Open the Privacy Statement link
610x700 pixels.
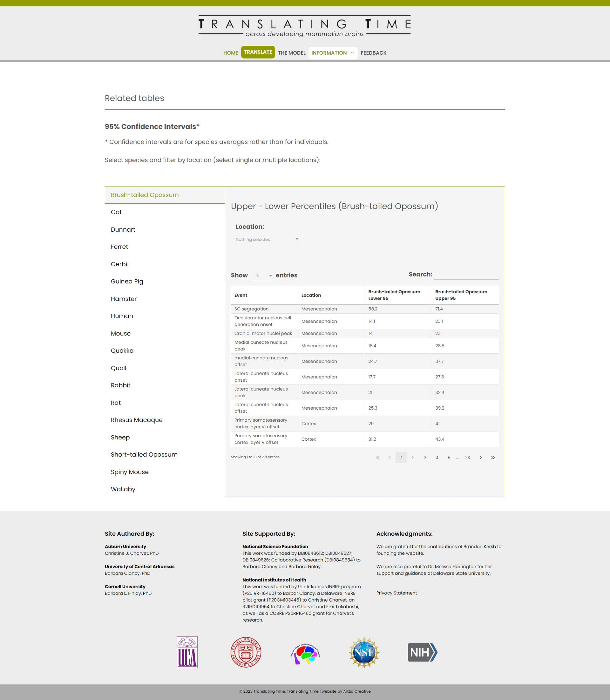pyautogui.click(x=396, y=593)
